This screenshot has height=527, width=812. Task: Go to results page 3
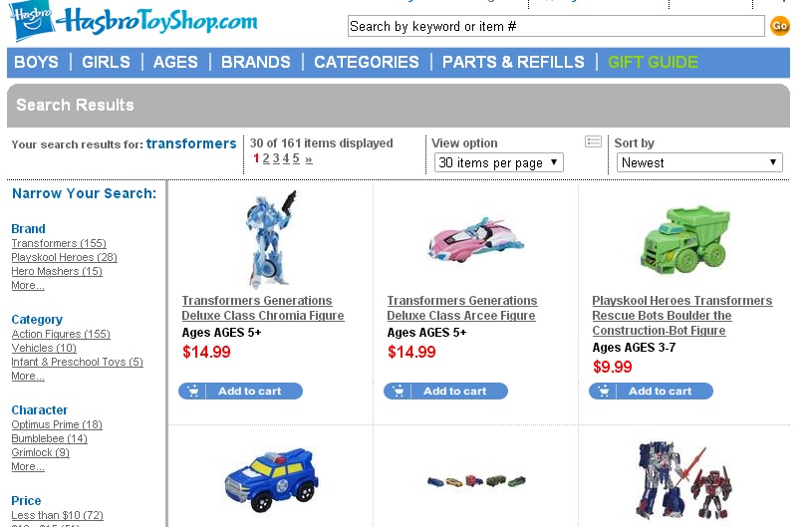pyautogui.click(x=276, y=158)
